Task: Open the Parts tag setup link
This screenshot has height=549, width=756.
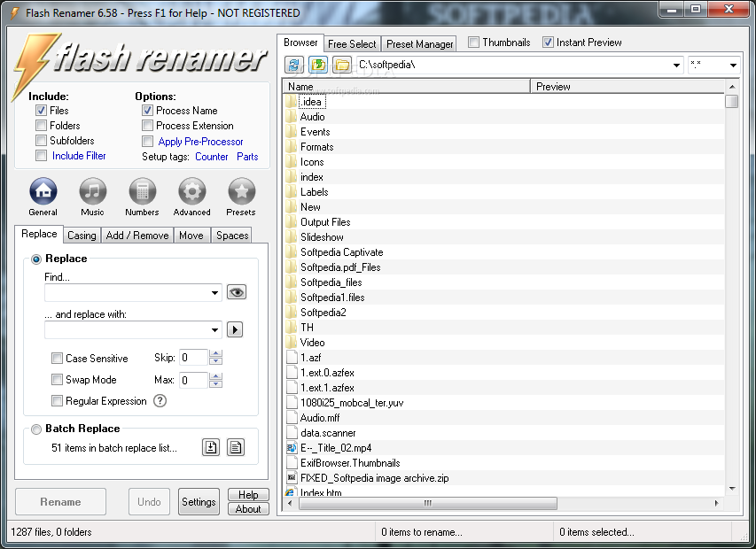Action: [x=247, y=157]
